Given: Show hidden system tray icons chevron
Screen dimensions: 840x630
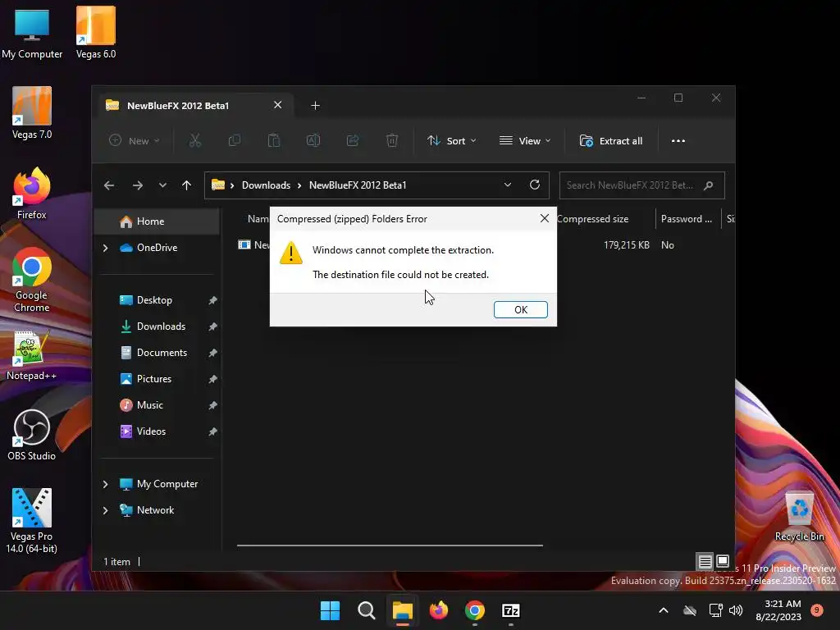Looking at the screenshot, I should (x=663, y=610).
